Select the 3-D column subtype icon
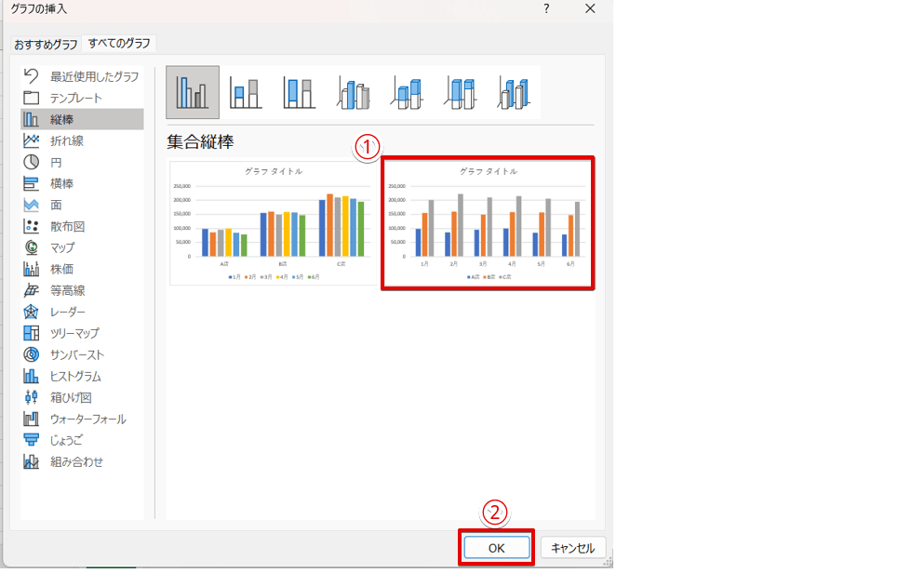This screenshot has height=573, width=924. click(x=514, y=92)
